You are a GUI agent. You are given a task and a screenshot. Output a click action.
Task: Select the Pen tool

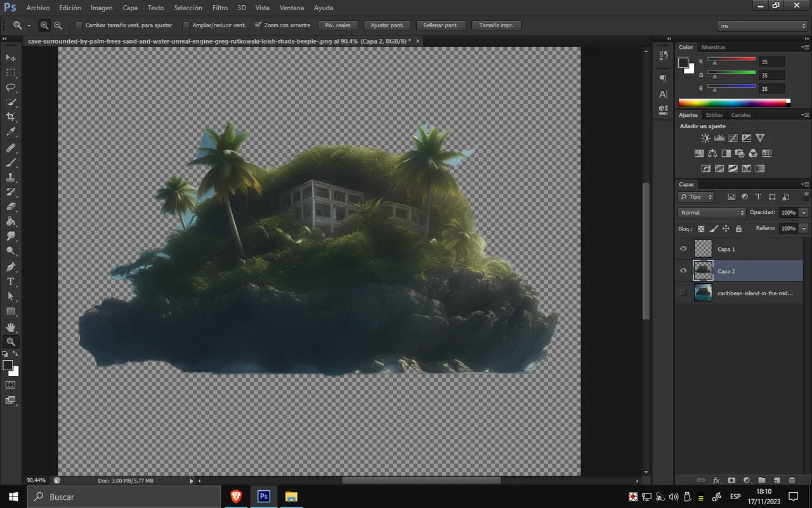pos(11,267)
